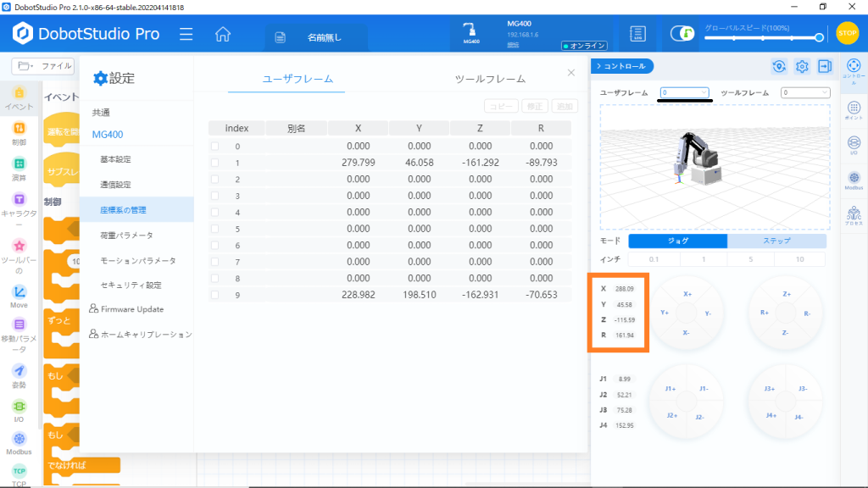Close the settings dialog
Screen dimensions: 868x488
click(x=571, y=73)
